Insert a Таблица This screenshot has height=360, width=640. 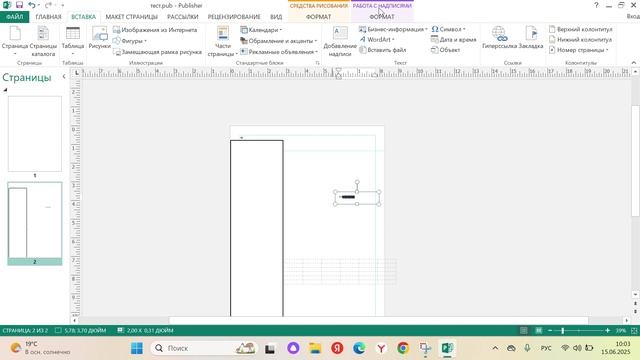73,41
